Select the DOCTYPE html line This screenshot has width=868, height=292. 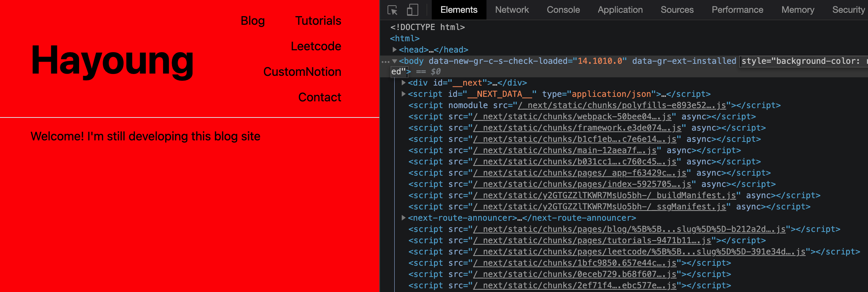pyautogui.click(x=427, y=27)
